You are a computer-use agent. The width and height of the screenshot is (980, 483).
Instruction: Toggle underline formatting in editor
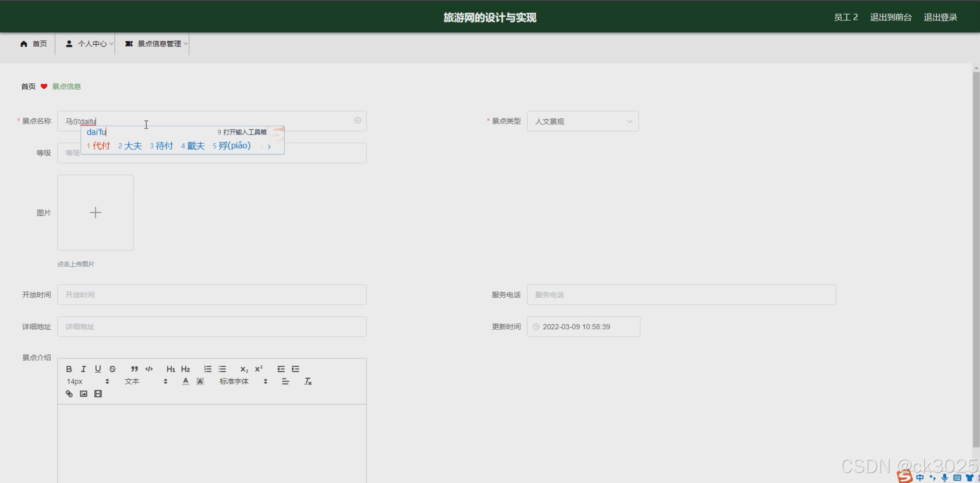tap(98, 369)
